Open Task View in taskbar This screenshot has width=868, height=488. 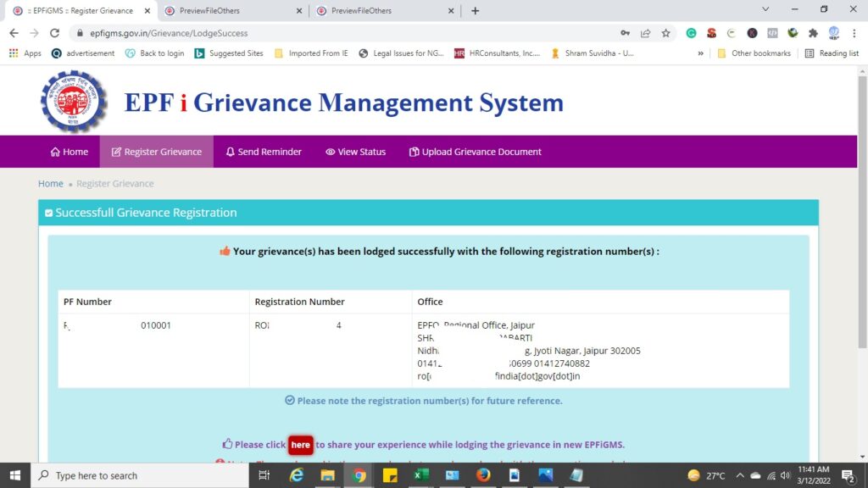264,475
